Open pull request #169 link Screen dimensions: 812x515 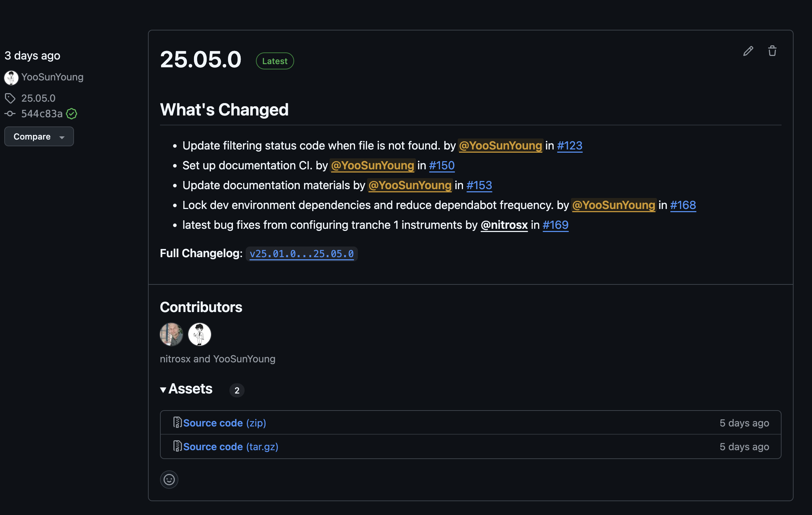[555, 225]
